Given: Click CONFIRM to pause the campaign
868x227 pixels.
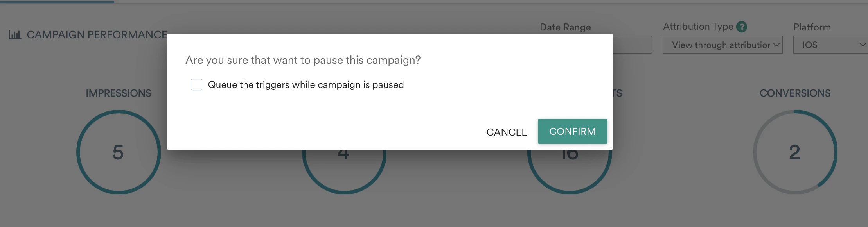Looking at the screenshot, I should [x=572, y=131].
